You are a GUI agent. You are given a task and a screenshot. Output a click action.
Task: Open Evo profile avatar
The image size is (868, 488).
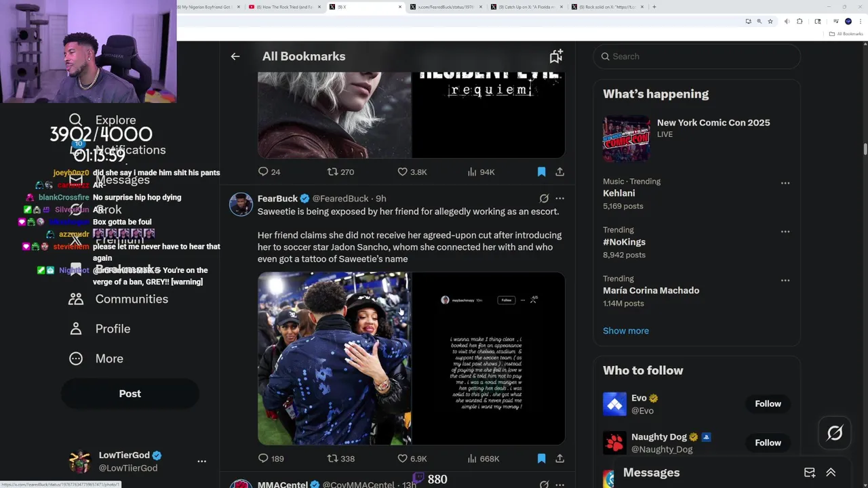[615, 404]
